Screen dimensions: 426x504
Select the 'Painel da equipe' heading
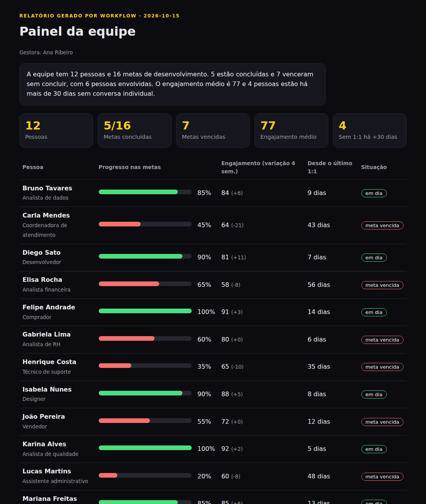coord(78,32)
